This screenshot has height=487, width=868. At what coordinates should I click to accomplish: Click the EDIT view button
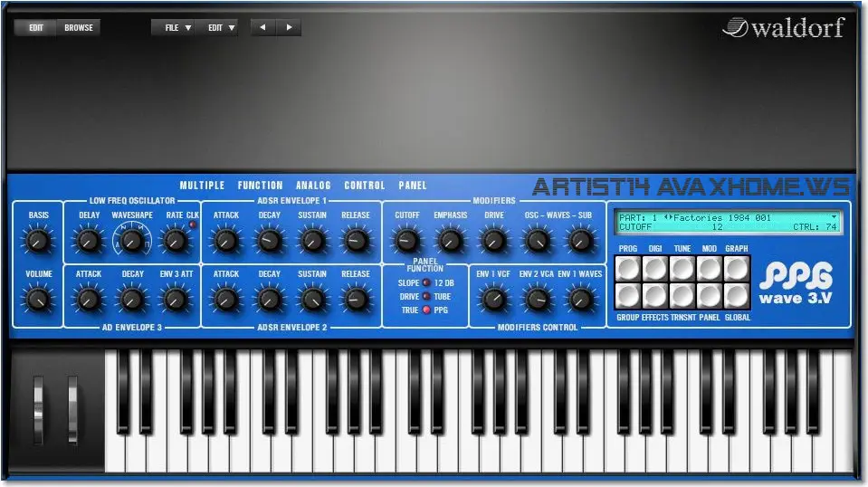36,28
